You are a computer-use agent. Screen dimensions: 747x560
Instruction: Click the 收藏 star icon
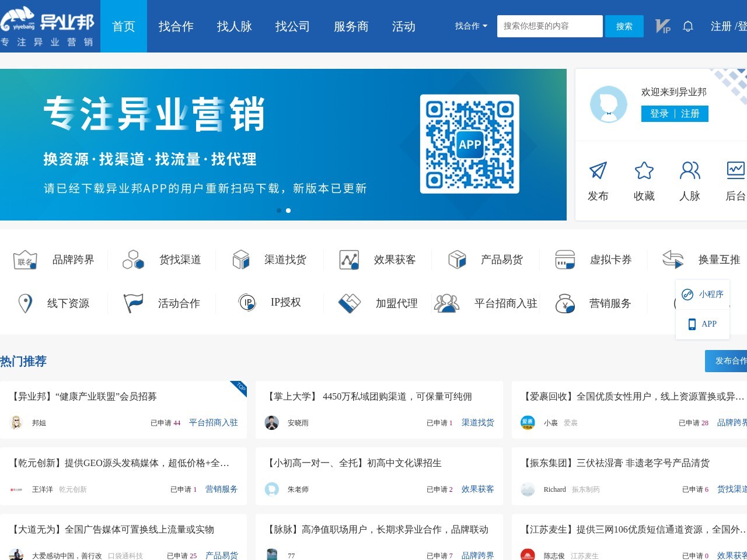(644, 170)
